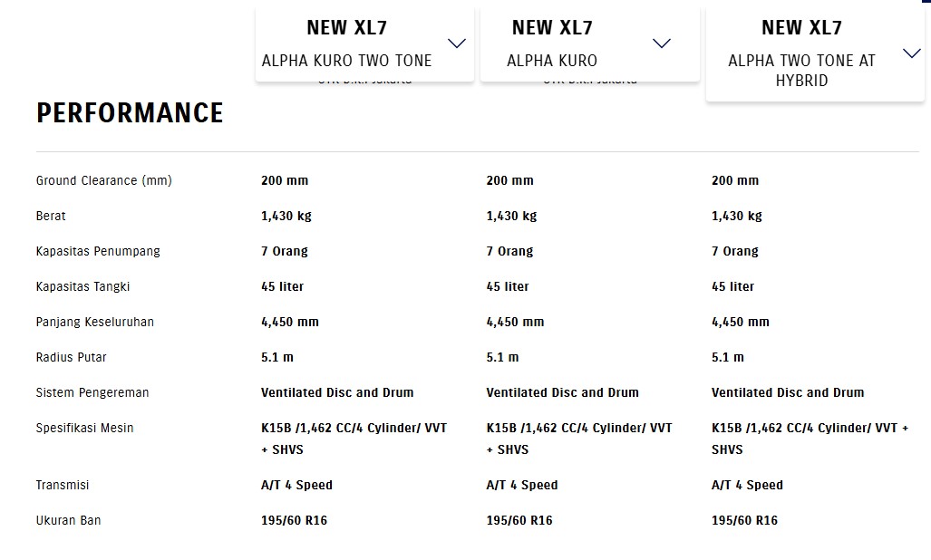Select the Ground Clearance (mm) row label
This screenshot has height=560, width=931.
(x=104, y=180)
